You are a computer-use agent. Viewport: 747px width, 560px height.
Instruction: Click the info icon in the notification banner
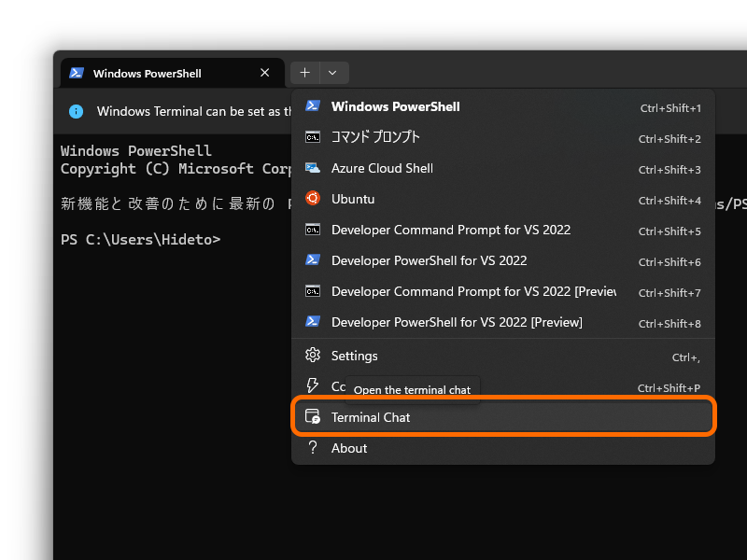coord(76,111)
